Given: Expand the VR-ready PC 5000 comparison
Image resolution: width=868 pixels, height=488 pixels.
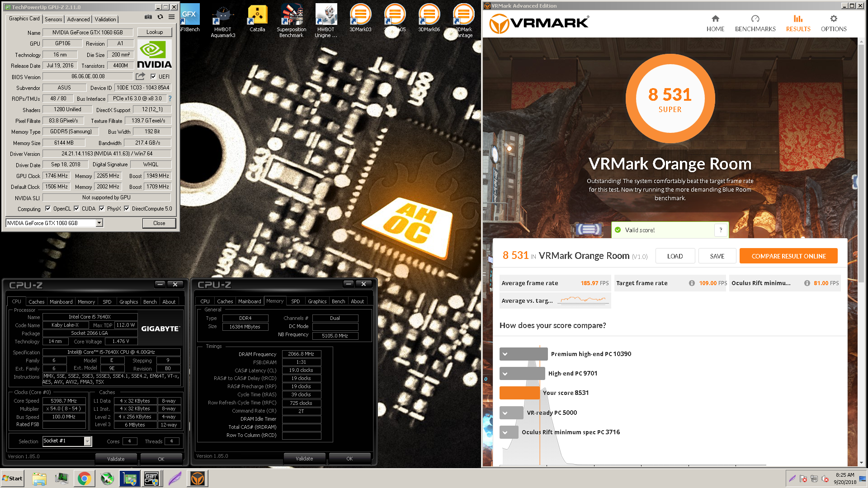Looking at the screenshot, I should pos(505,413).
